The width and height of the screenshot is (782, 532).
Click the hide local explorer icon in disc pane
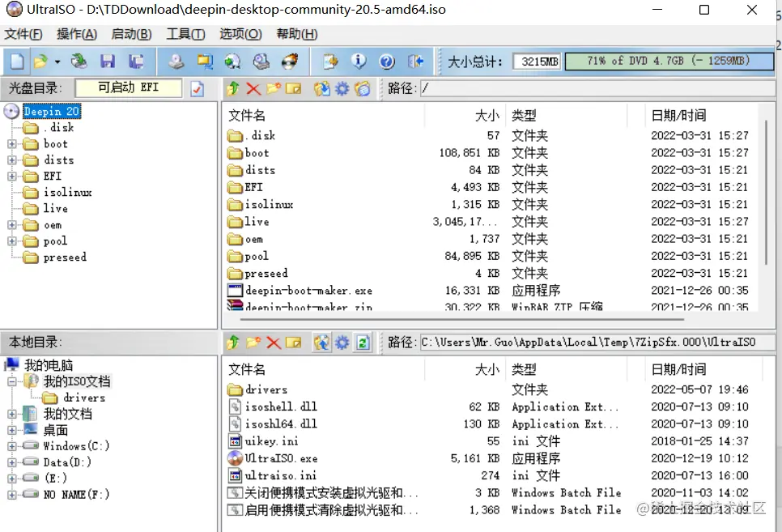pyautogui.click(x=363, y=89)
